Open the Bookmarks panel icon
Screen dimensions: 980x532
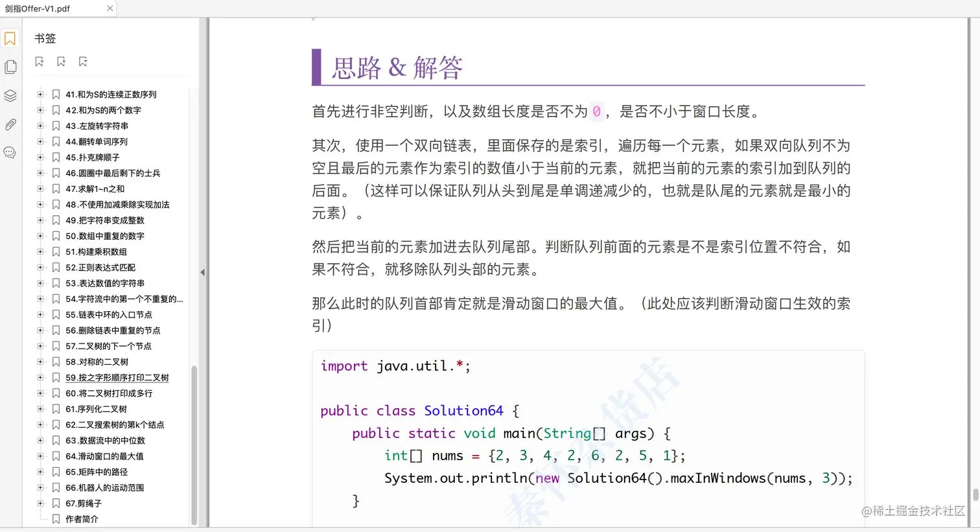coord(10,39)
